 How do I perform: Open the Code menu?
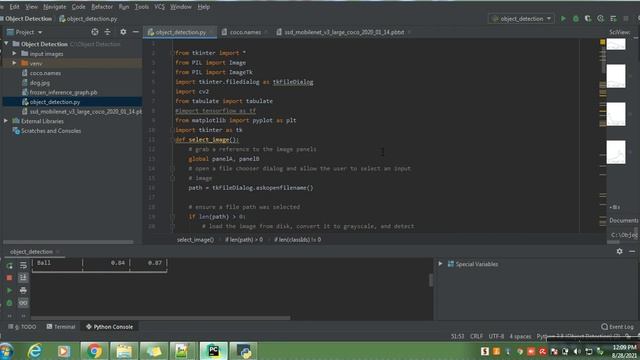point(78,7)
